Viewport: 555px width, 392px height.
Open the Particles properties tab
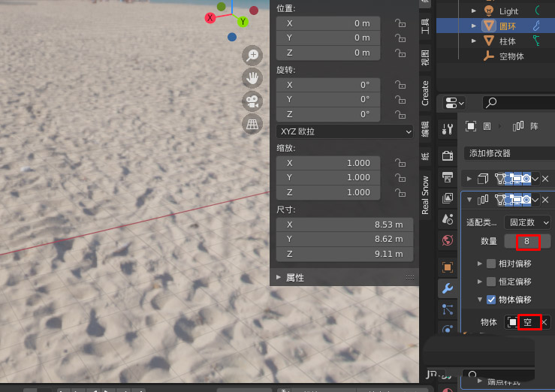[448, 309]
